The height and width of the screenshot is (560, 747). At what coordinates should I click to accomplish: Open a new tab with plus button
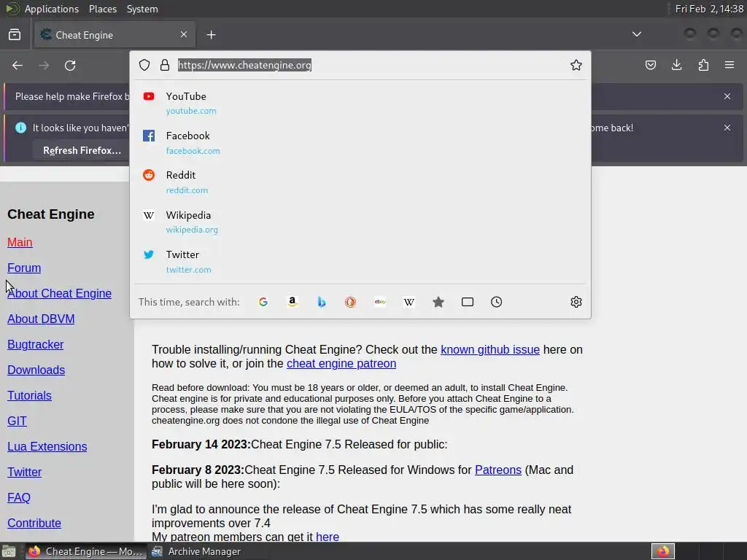point(211,35)
